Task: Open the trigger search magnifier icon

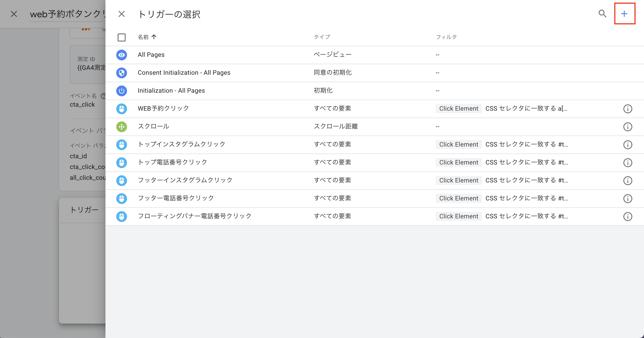Action: pyautogui.click(x=602, y=14)
